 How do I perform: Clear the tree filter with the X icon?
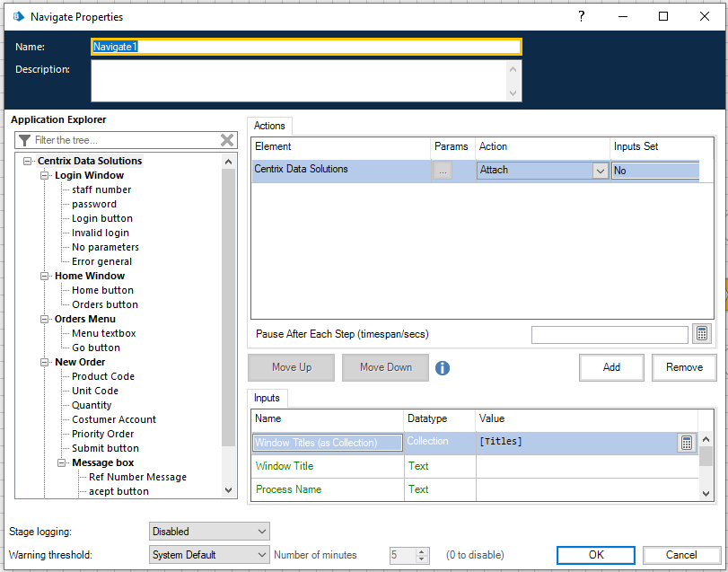click(227, 140)
